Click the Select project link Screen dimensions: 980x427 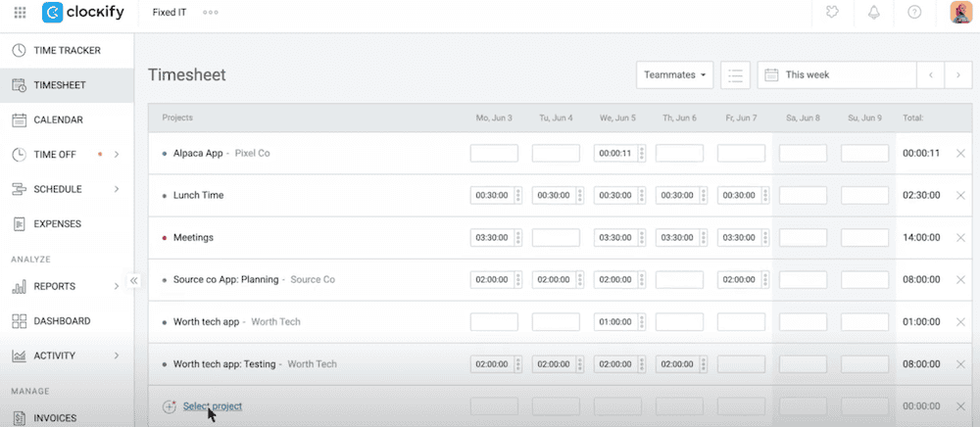click(213, 406)
